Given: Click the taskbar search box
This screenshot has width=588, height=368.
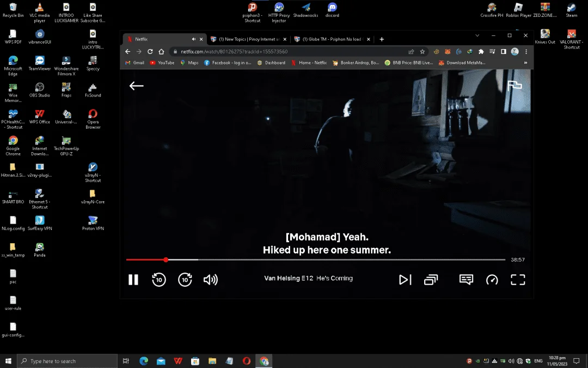Looking at the screenshot, I should [x=68, y=361].
